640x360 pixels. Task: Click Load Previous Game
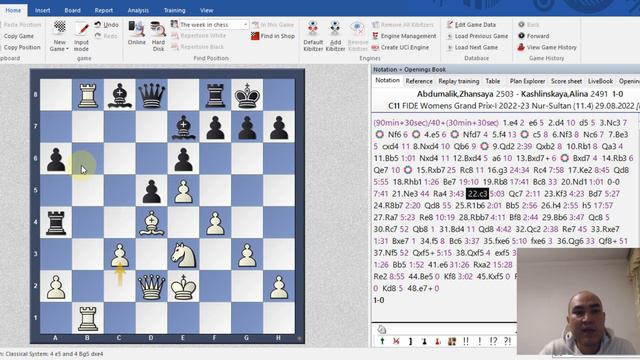[x=477, y=36]
